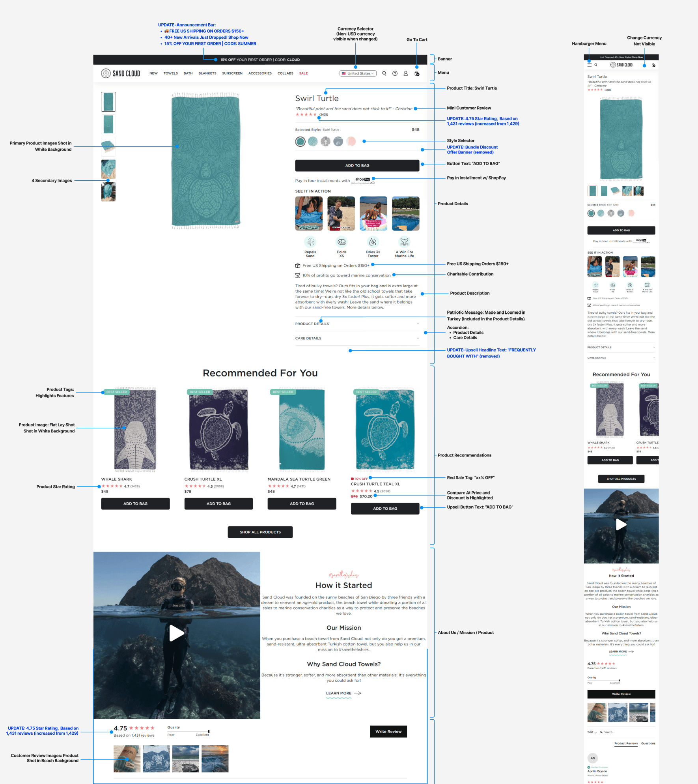This screenshot has height=784, width=698.
Task: Select the pink style swatch on desktop
Action: click(x=351, y=141)
